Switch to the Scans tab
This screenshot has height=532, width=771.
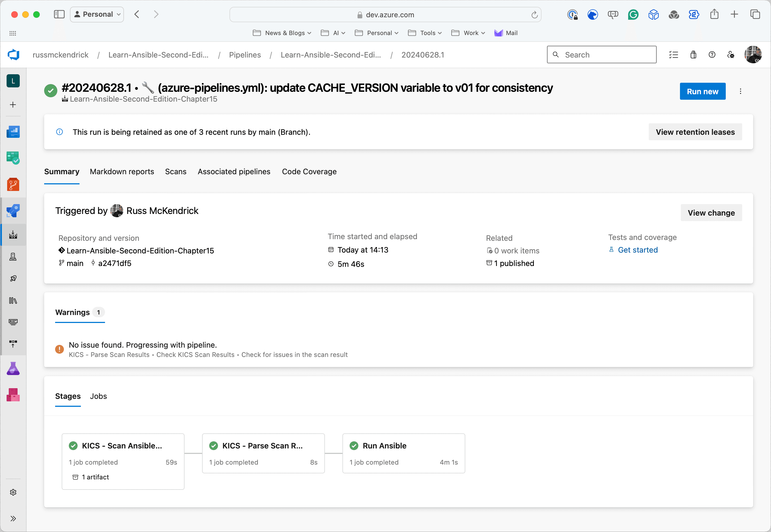[x=175, y=172]
